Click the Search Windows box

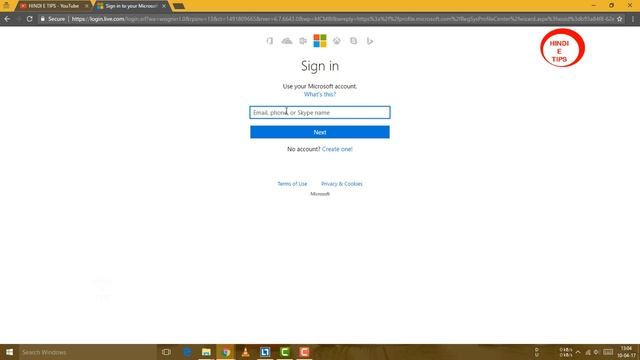click(88, 352)
